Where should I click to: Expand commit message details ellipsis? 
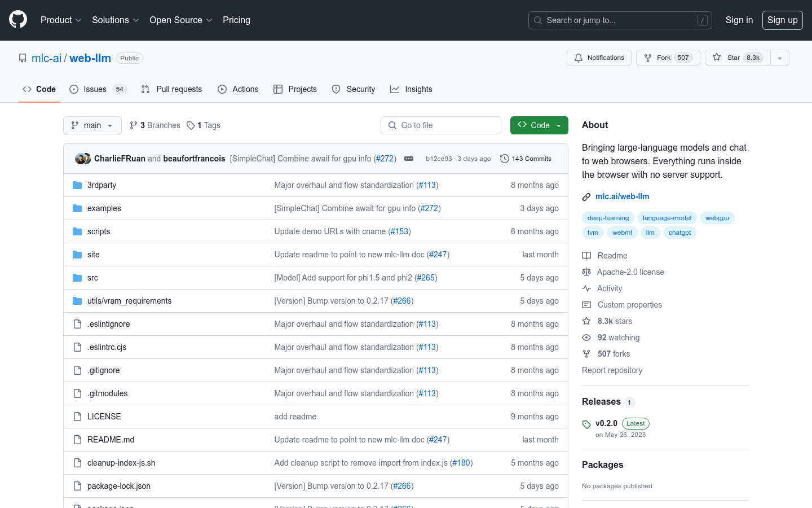pyautogui.click(x=409, y=159)
